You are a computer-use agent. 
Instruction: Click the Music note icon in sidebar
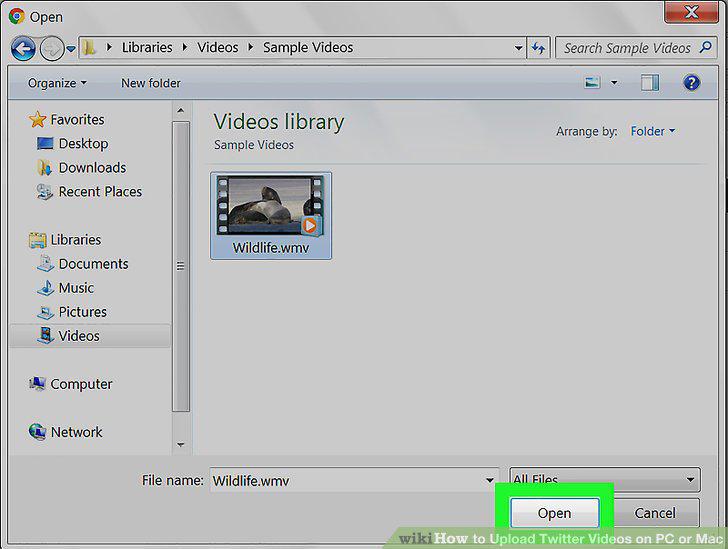[46, 288]
